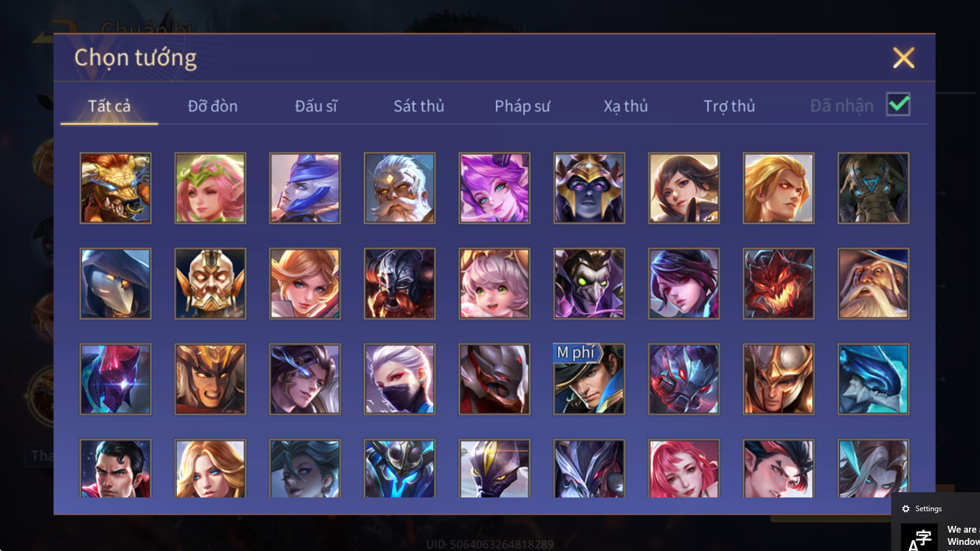Pick the red fiery demon hero portrait
The width and height of the screenshot is (980, 551).
click(x=778, y=283)
